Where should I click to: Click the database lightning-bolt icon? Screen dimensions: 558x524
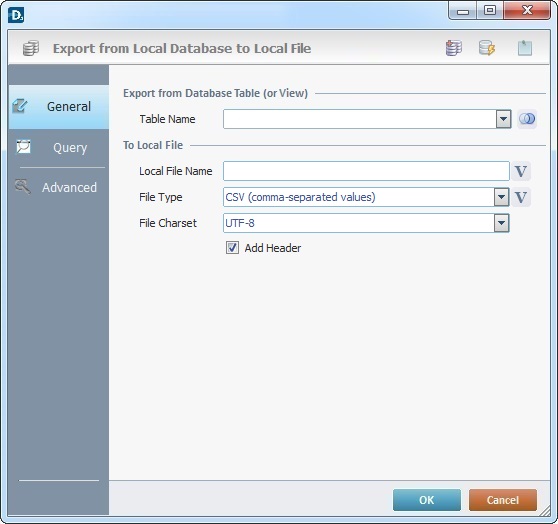click(x=487, y=48)
